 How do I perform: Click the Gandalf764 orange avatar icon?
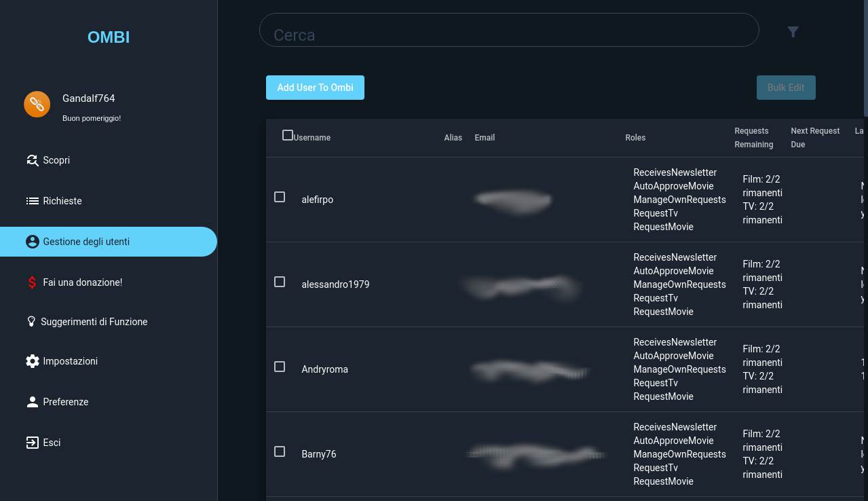coord(37,104)
